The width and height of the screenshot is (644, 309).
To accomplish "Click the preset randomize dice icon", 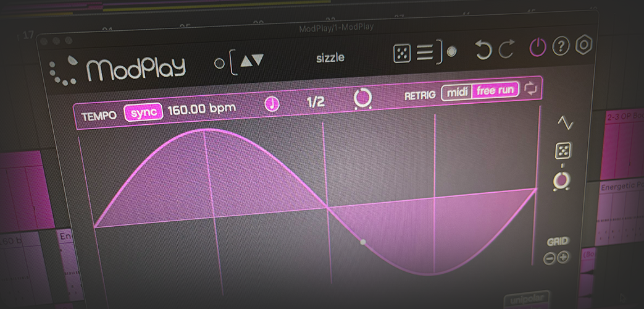I will click(x=402, y=54).
